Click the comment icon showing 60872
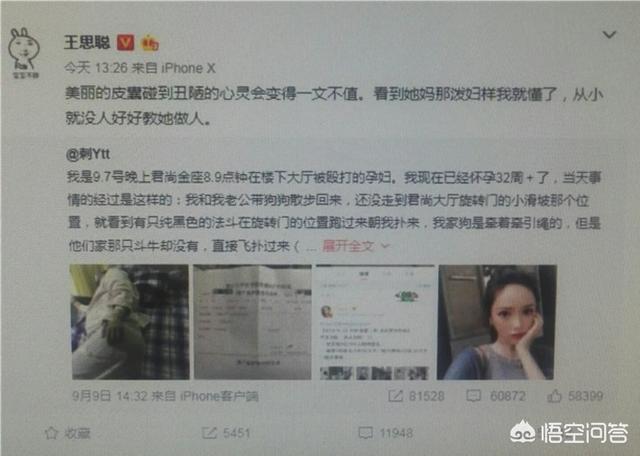 tap(473, 395)
